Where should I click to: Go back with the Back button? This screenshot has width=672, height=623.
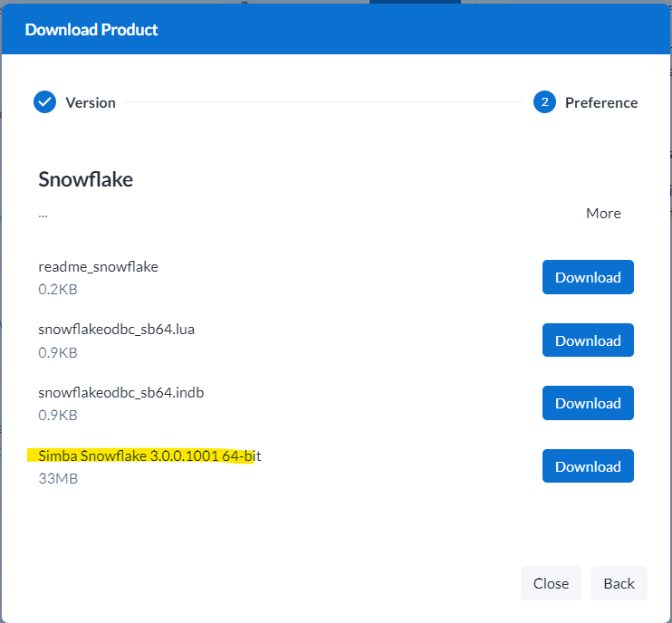[x=619, y=583]
